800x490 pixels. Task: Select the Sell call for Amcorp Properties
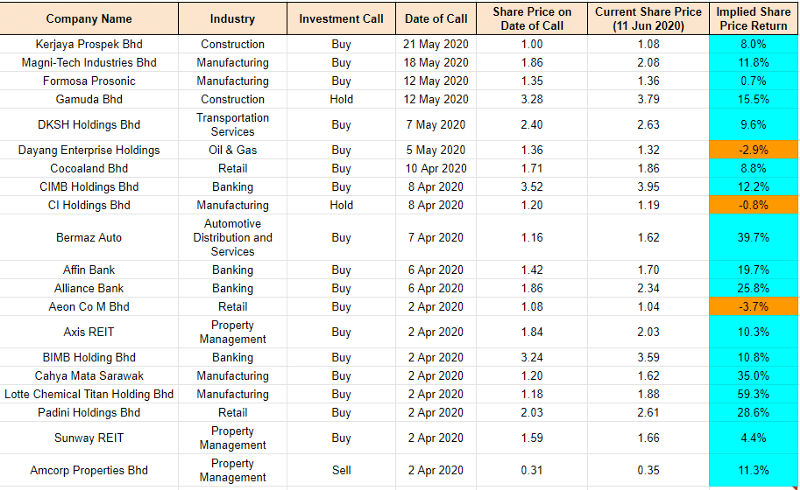point(341,470)
